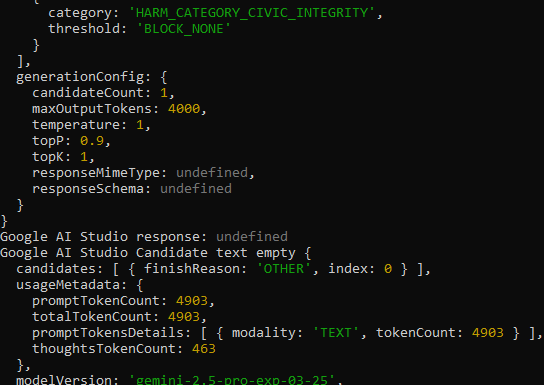Click the promptTokensDetails key text

click(108, 333)
